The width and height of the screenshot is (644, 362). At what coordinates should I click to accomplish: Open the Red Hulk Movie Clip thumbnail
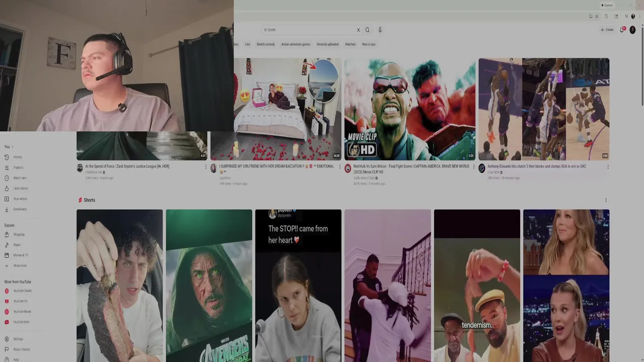[x=410, y=109]
